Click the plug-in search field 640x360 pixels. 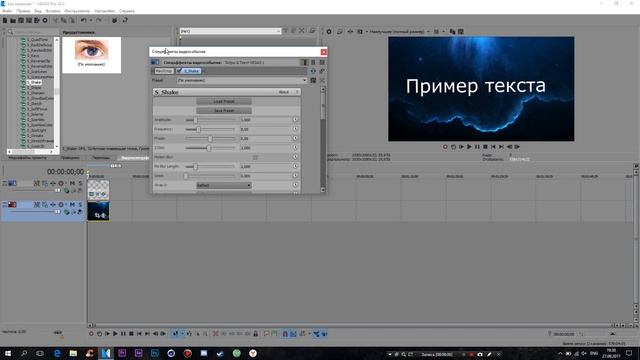tap(33, 32)
